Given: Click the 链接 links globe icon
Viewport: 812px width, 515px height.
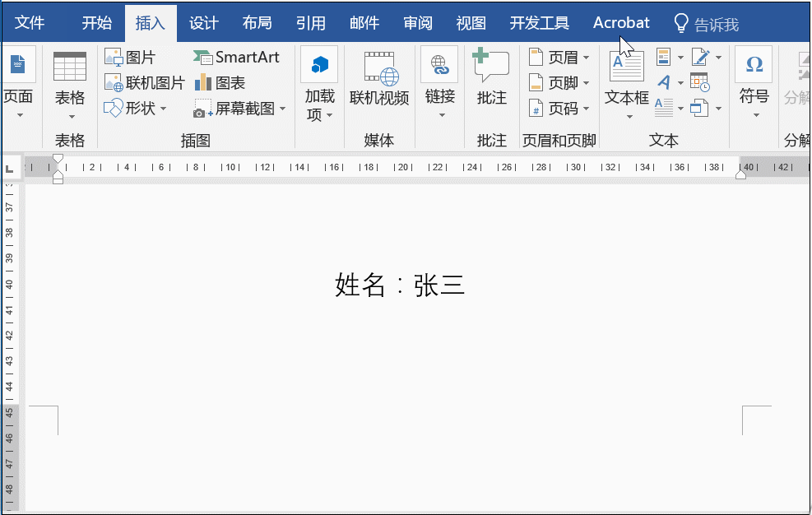Looking at the screenshot, I should coord(439,65).
